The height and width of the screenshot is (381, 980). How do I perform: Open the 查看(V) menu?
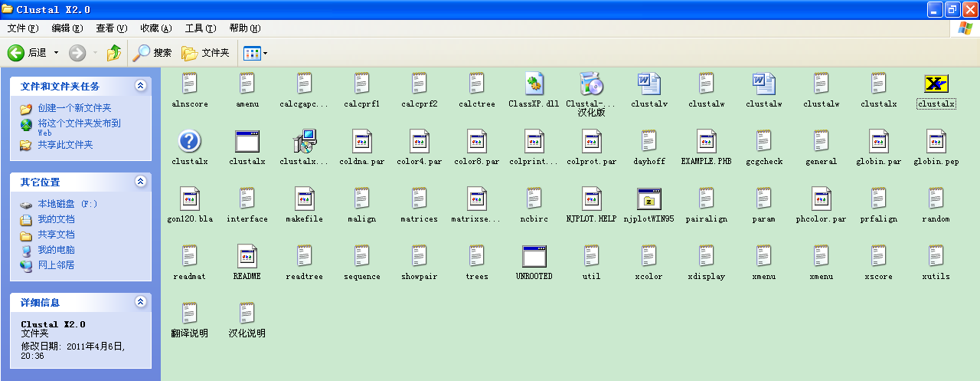(x=111, y=28)
